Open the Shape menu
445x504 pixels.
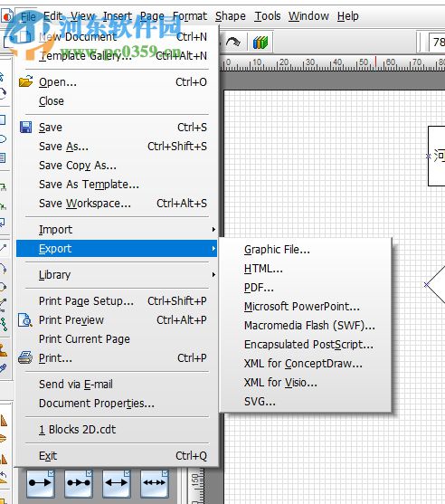(231, 15)
